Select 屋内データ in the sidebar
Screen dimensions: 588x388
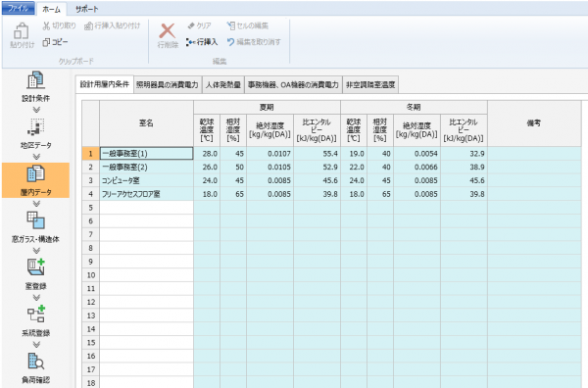click(35, 180)
